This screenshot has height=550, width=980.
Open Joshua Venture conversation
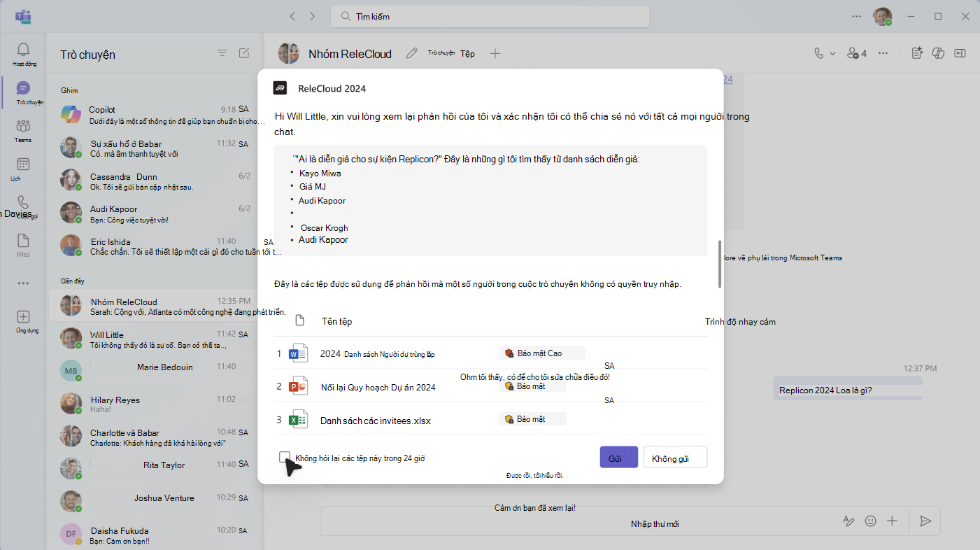coord(155,502)
